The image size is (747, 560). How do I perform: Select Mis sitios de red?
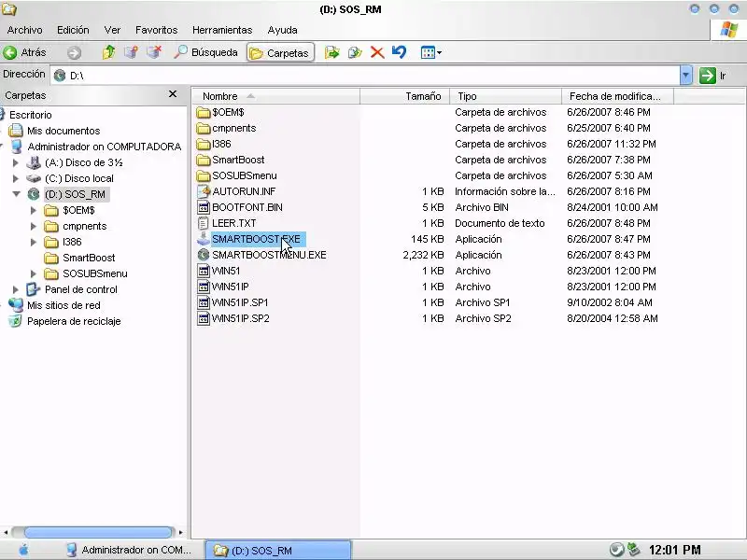pos(63,305)
